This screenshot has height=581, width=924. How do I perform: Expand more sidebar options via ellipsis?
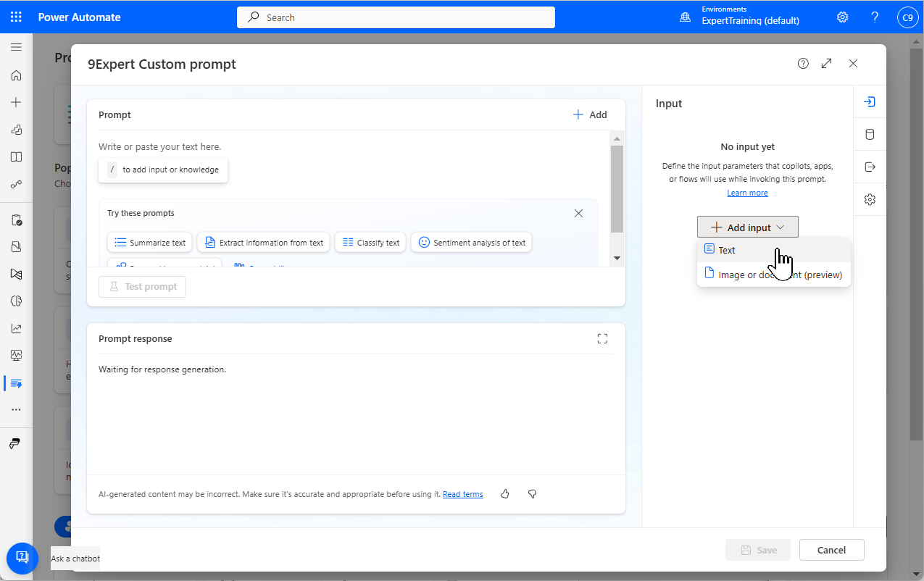click(x=16, y=409)
